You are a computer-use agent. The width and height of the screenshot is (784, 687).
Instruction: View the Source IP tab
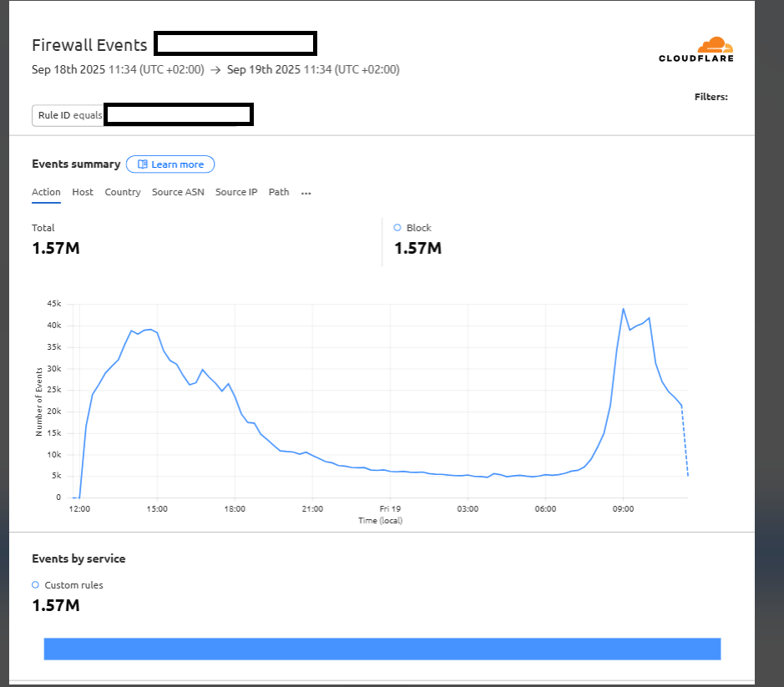tap(236, 192)
